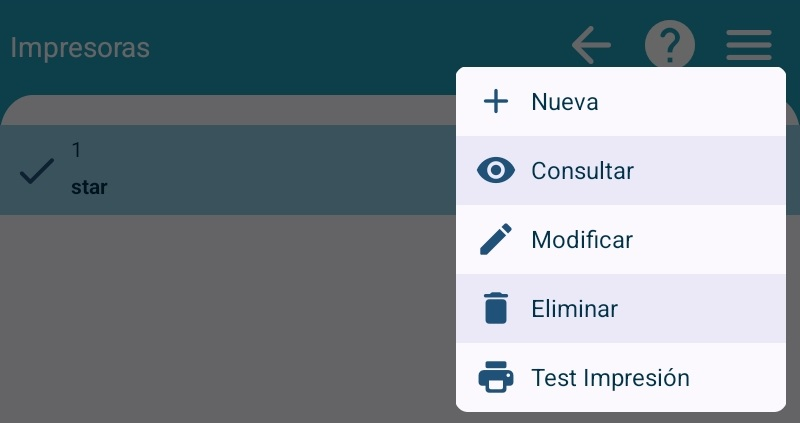Select the star printer row
This screenshot has width=800, height=423.
tap(250, 170)
